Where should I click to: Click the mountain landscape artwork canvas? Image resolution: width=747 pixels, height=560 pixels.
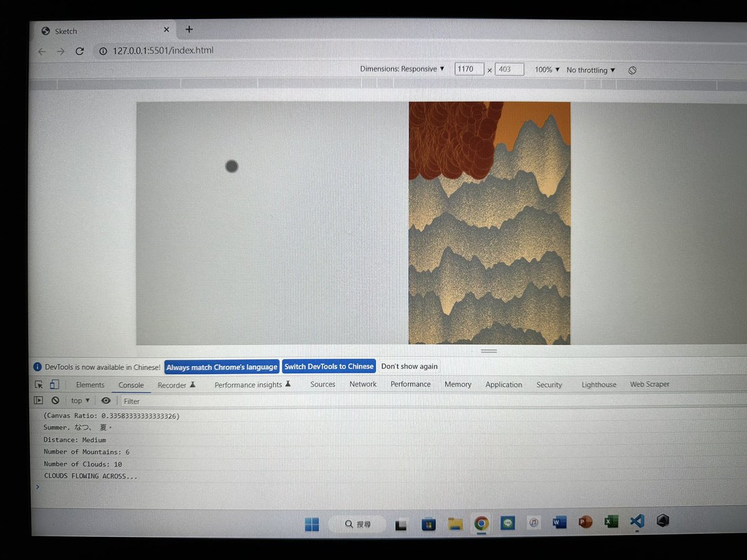click(x=489, y=223)
